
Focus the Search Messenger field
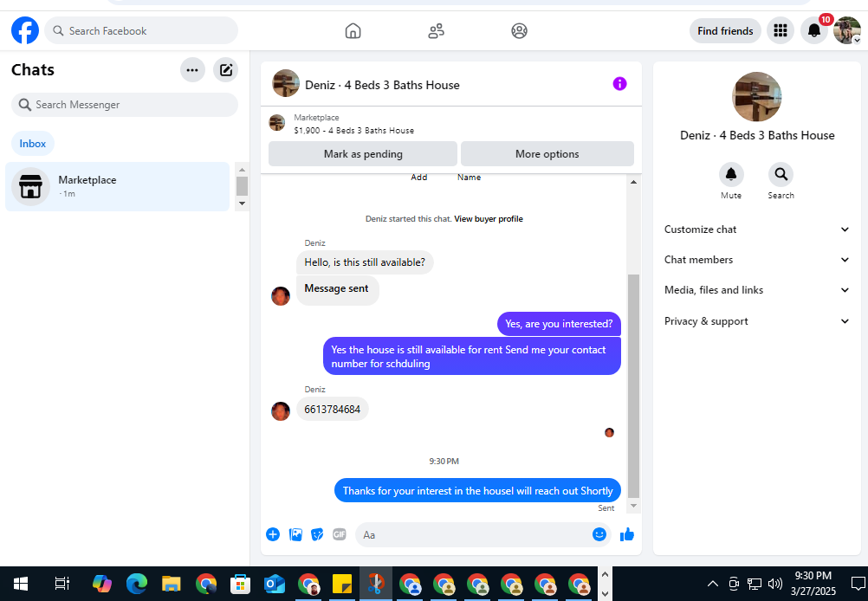pos(125,105)
